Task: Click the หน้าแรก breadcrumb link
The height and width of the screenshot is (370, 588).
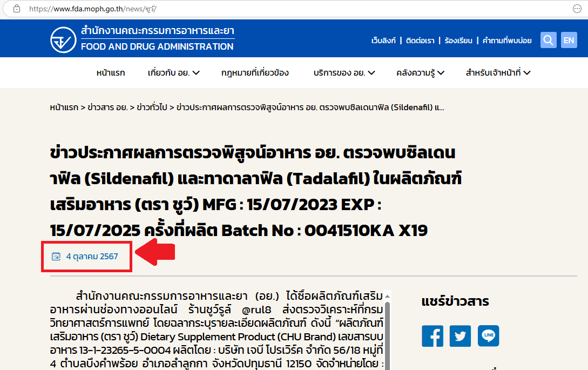Action: (64, 107)
